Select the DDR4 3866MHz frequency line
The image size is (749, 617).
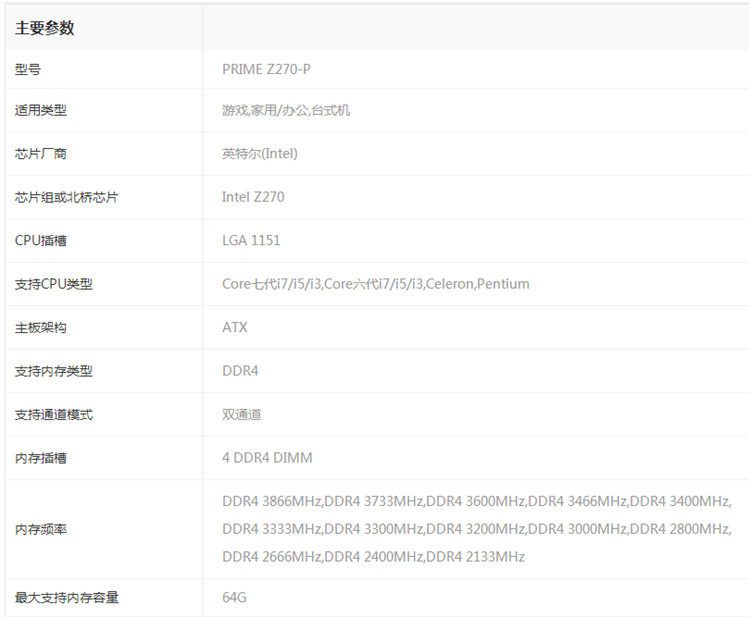tap(477, 501)
